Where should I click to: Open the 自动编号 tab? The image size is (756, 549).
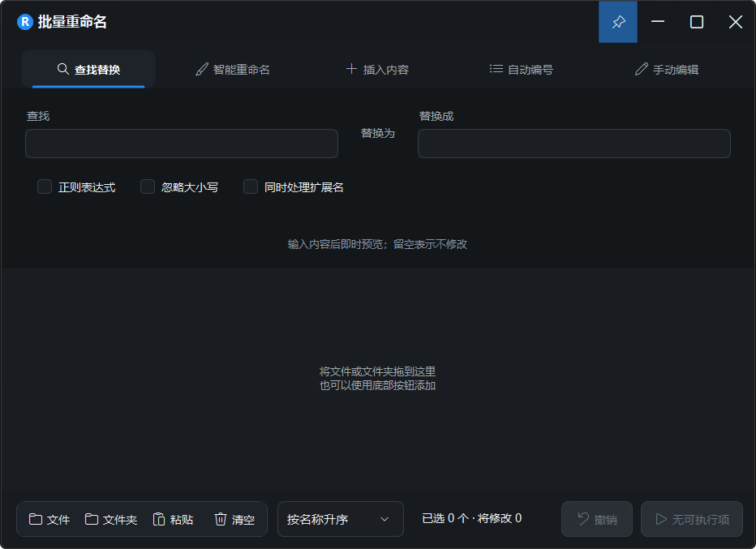(x=522, y=70)
